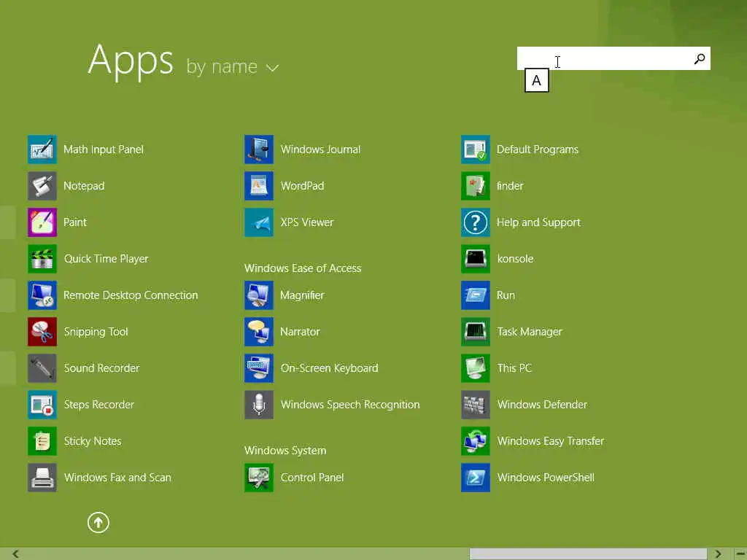The image size is (747, 560).
Task: Open the Run dialog icon
Action: tap(476, 295)
